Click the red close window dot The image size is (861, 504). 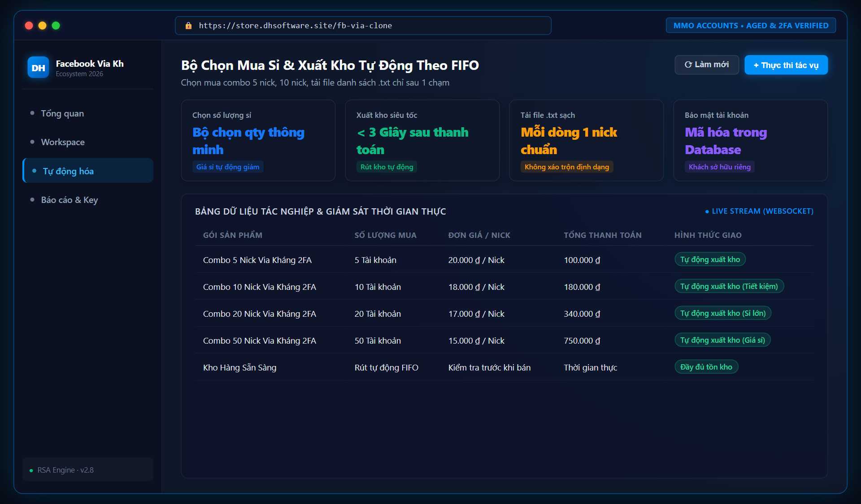(x=29, y=26)
